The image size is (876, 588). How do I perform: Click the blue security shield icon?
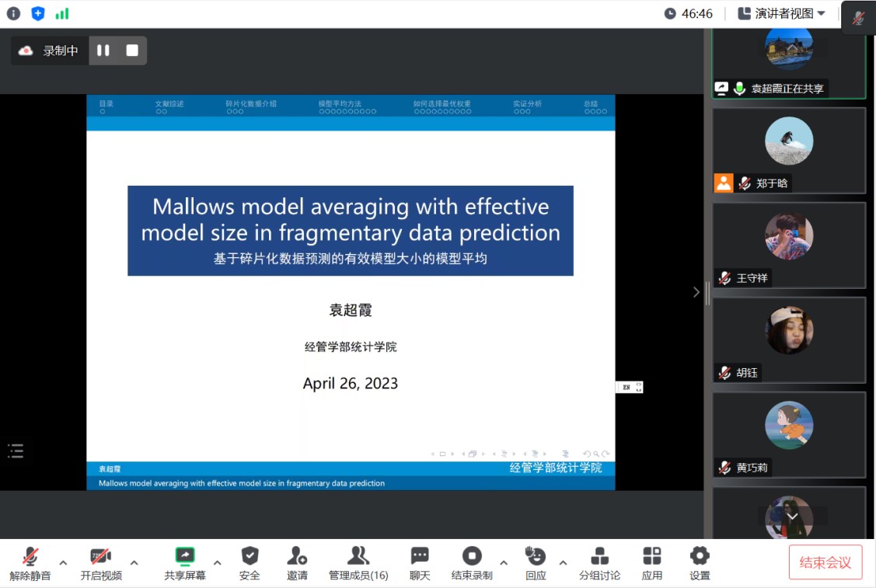tap(38, 13)
